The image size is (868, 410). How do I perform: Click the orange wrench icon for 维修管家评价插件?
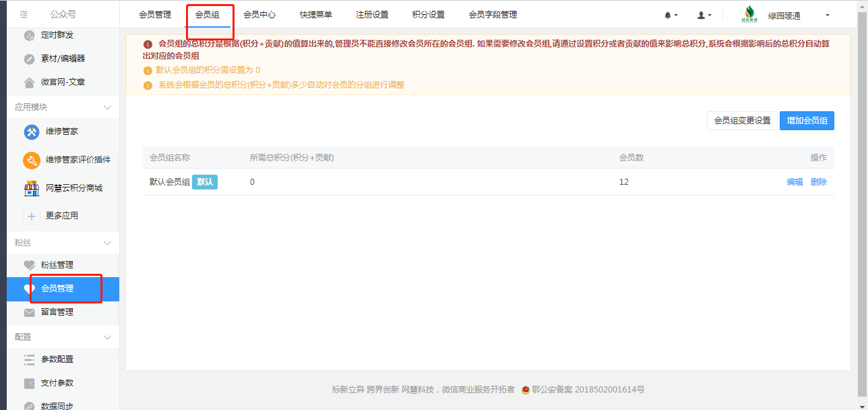(x=31, y=160)
